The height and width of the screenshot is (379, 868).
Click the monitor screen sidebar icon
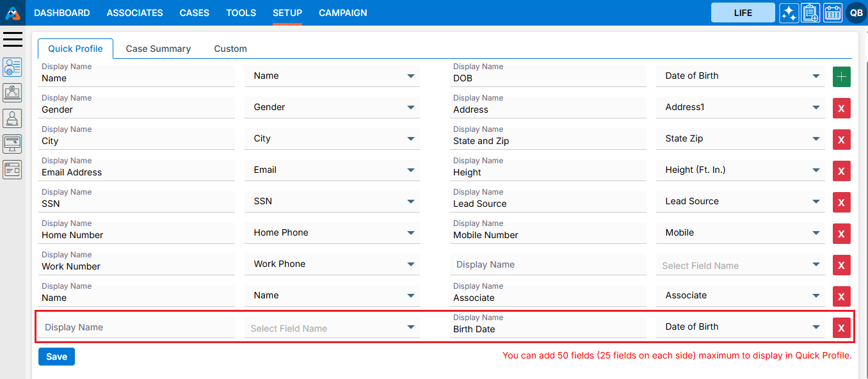(13, 144)
